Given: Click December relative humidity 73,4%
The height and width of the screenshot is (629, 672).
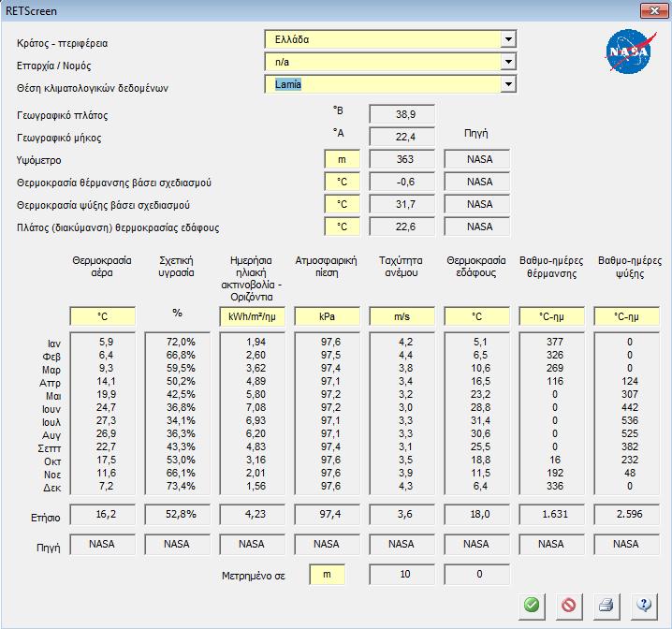Looking at the screenshot, I should (x=181, y=486).
